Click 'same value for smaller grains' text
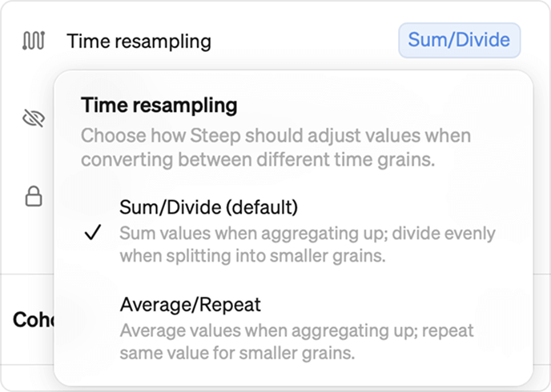This screenshot has height=392, width=551. (237, 353)
